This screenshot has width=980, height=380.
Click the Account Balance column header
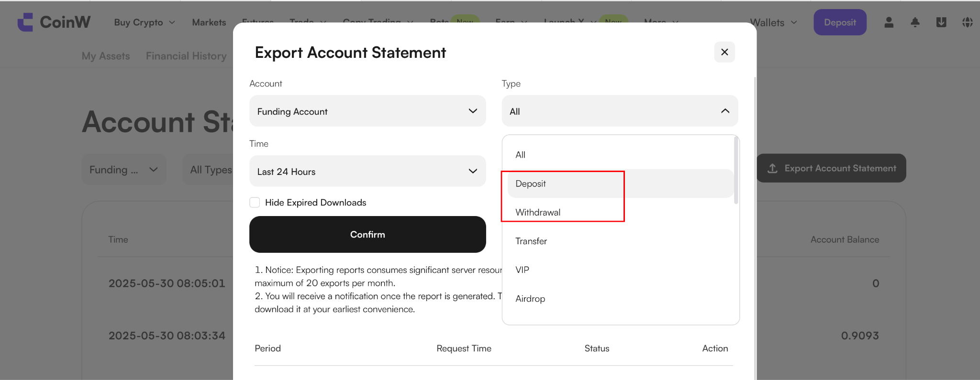click(x=845, y=239)
